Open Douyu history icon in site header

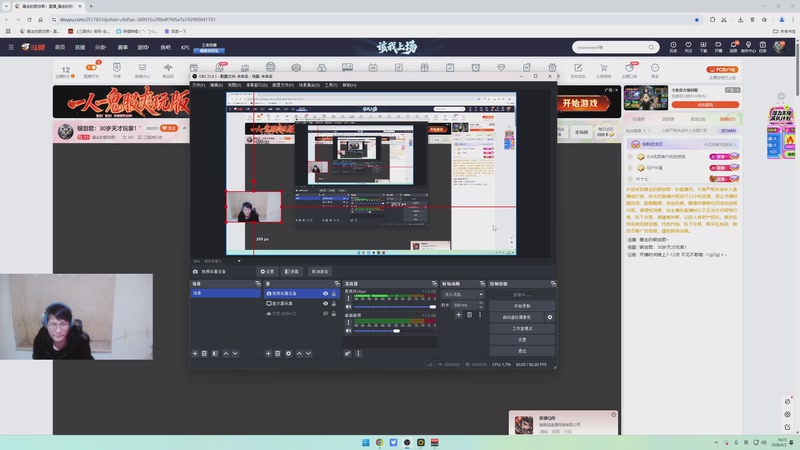coord(673,46)
